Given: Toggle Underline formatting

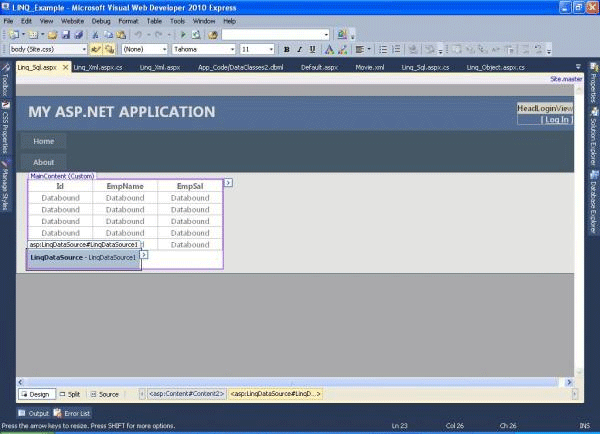Looking at the screenshot, I should click(312, 49).
